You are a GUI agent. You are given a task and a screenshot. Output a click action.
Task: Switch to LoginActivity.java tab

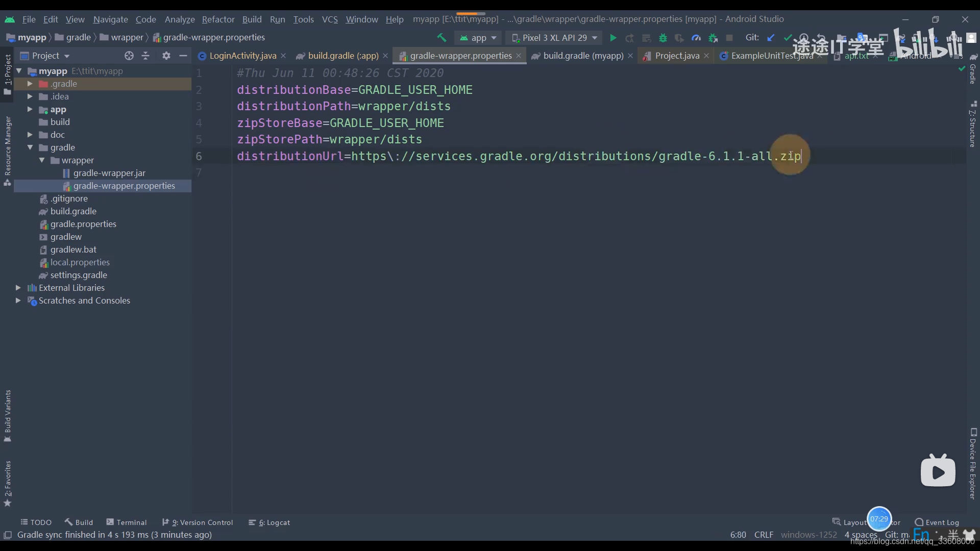(242, 56)
